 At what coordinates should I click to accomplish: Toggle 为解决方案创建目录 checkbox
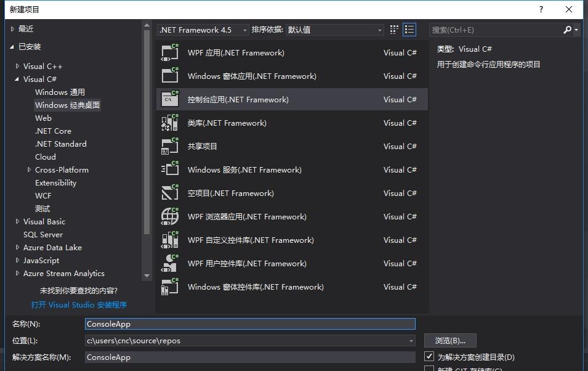click(x=429, y=356)
